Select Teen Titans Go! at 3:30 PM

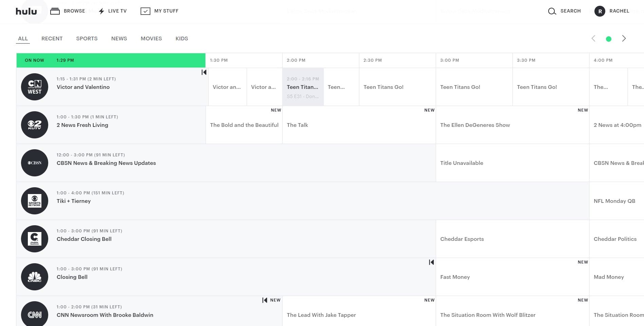[551, 87]
